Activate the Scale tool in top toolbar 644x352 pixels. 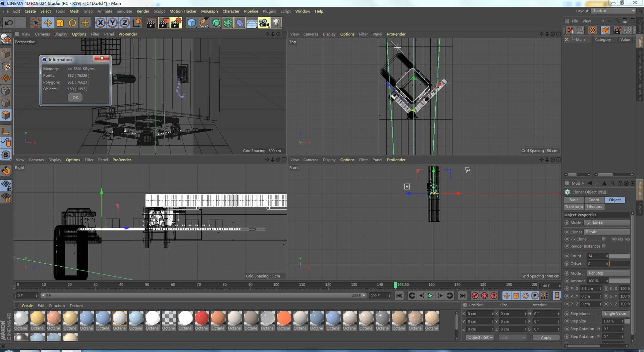pyautogui.click(x=60, y=23)
